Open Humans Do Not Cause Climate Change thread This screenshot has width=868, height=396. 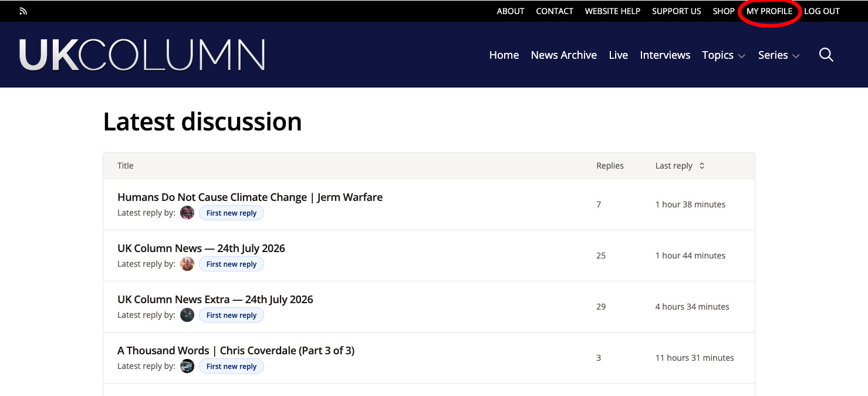[x=250, y=197]
